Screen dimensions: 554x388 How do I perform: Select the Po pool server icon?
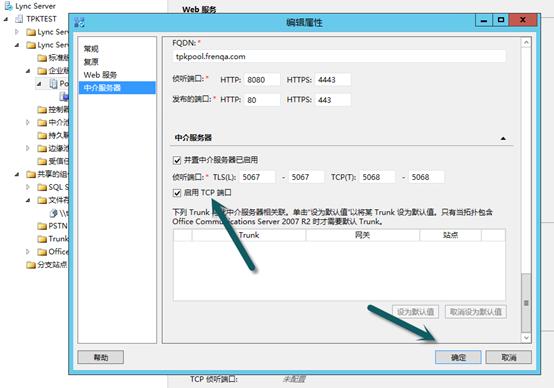[x=53, y=84]
